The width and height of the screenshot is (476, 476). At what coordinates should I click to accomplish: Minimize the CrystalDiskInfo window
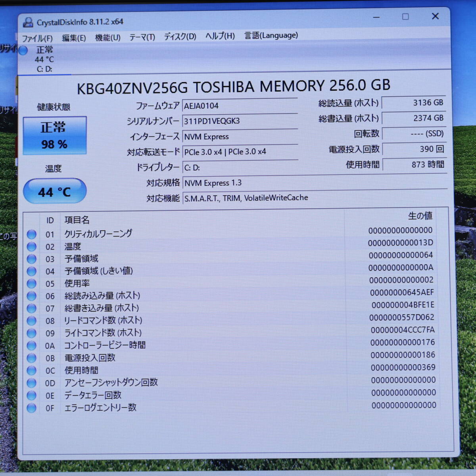coord(376,17)
